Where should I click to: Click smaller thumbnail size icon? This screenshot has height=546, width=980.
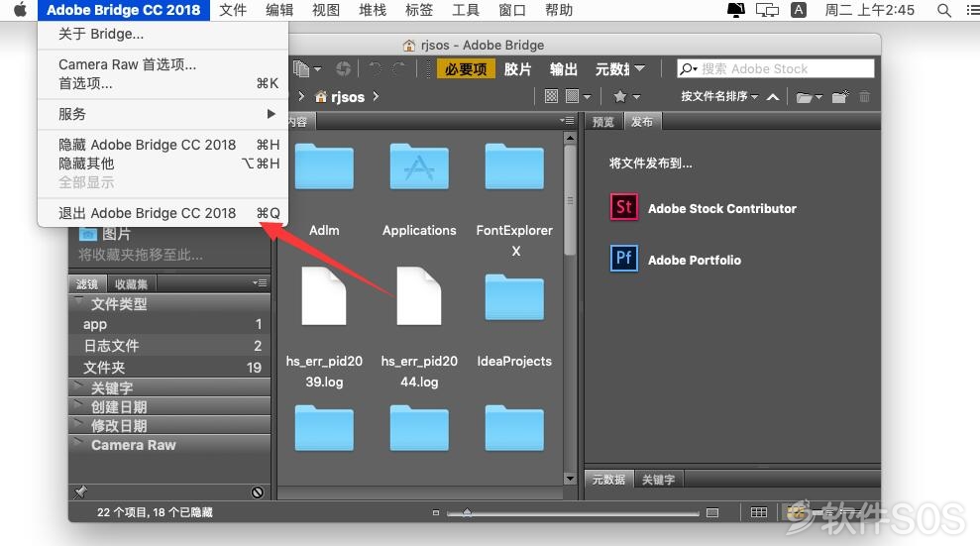[436, 513]
